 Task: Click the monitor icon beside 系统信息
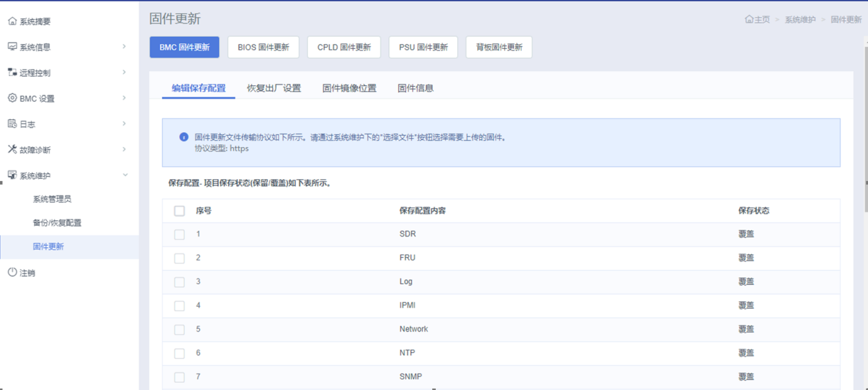pyautogui.click(x=12, y=47)
